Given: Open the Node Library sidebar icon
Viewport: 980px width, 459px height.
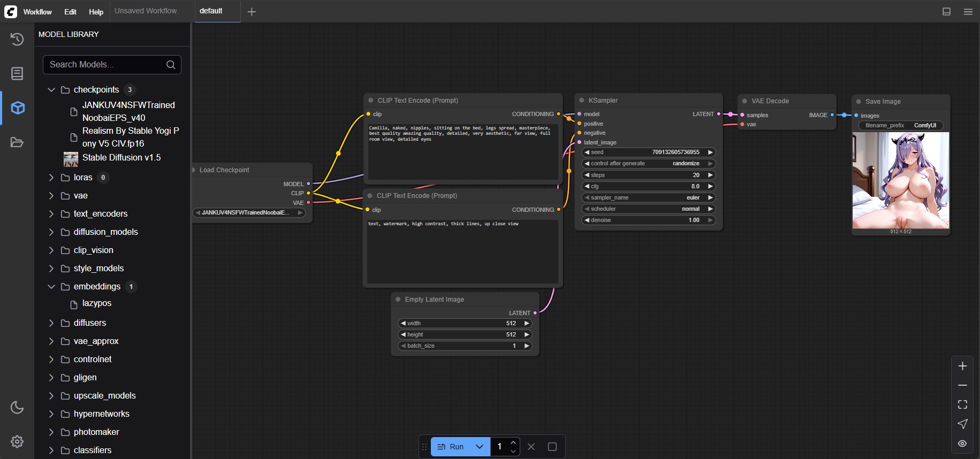Looking at the screenshot, I should 17,73.
